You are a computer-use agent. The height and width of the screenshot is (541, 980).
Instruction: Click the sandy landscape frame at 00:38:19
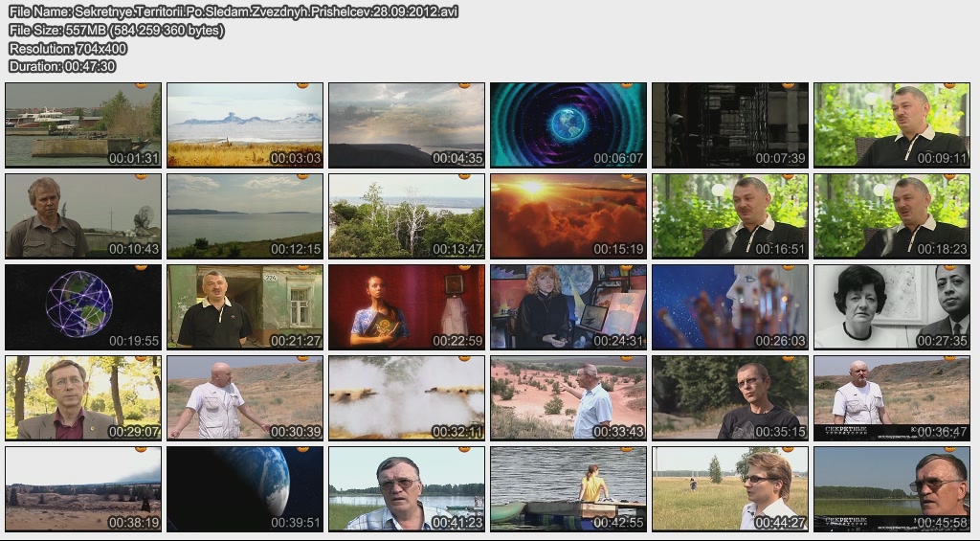(83, 489)
